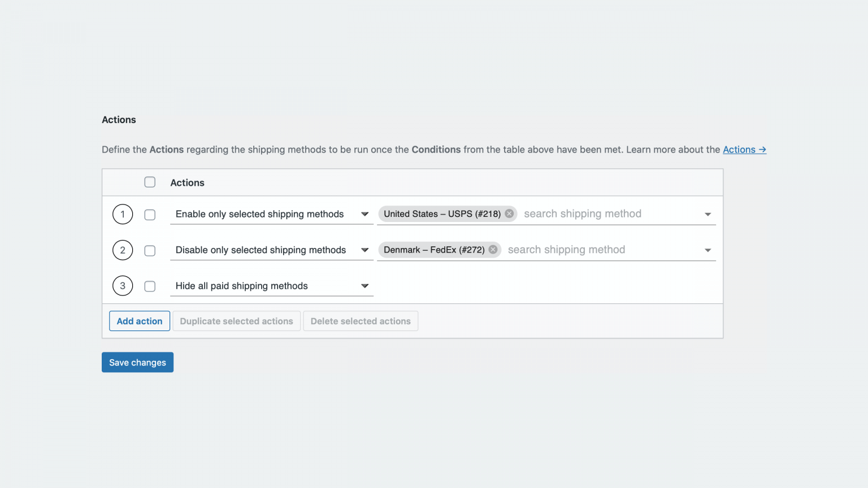The height and width of the screenshot is (488, 868).
Task: Click the circled number 1 row badge
Action: click(123, 214)
